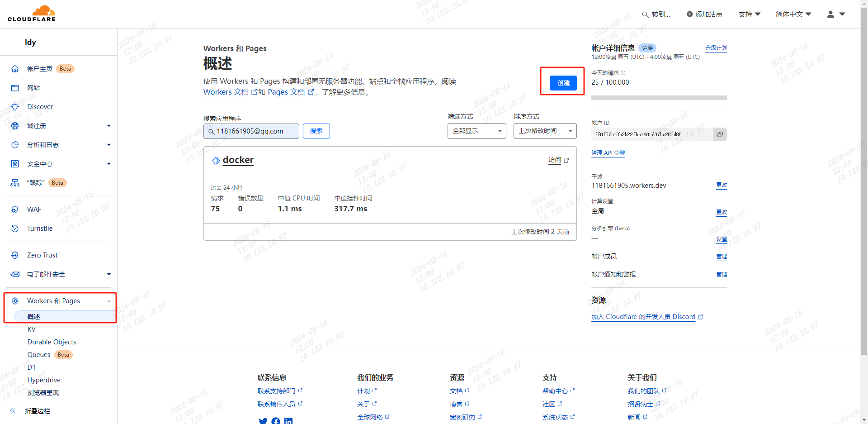Click the Zero Trust icon
This screenshot has width=868, height=424.
15,255
